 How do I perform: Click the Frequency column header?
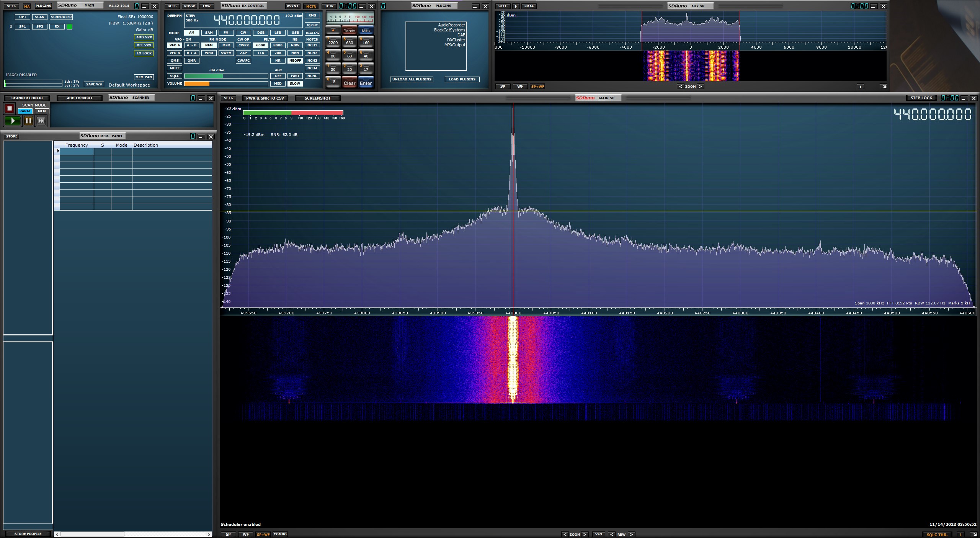point(77,145)
